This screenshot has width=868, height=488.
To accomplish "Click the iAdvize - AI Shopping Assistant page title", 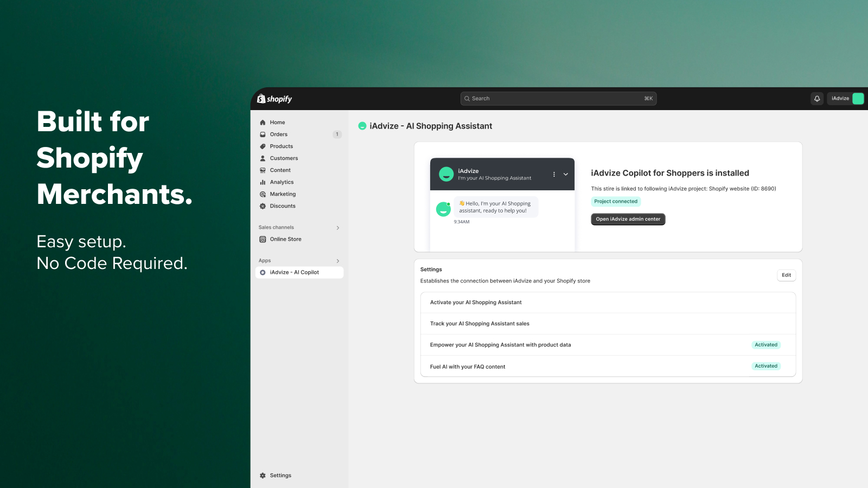I will (431, 126).
